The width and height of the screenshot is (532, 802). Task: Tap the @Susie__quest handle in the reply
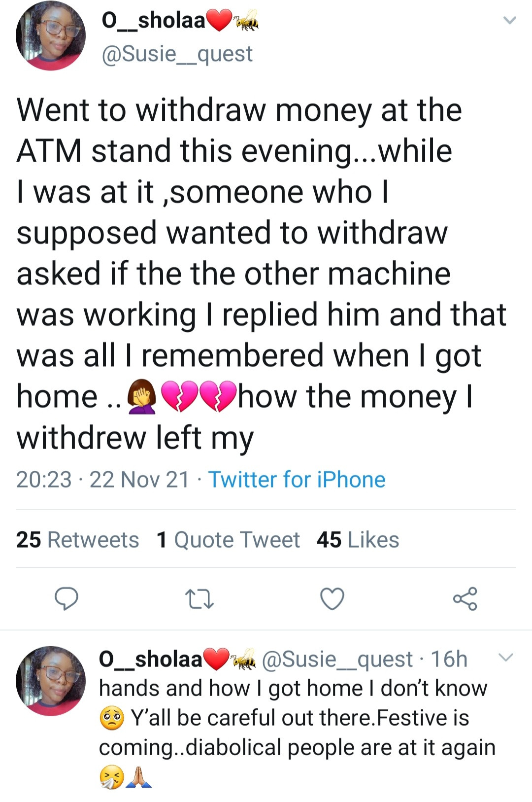pos(337,659)
